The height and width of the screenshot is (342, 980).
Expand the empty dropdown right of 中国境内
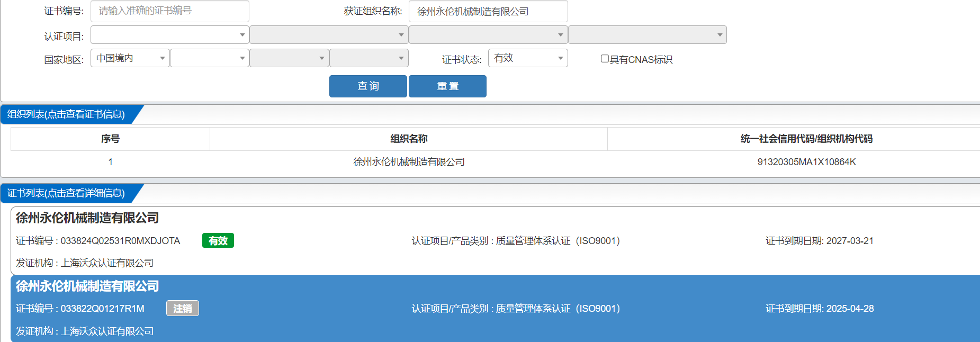click(210, 58)
